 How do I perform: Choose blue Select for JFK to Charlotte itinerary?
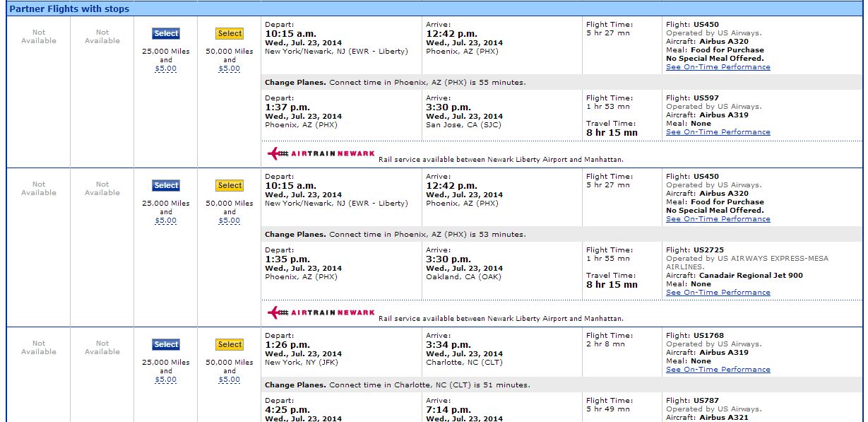[x=166, y=345]
